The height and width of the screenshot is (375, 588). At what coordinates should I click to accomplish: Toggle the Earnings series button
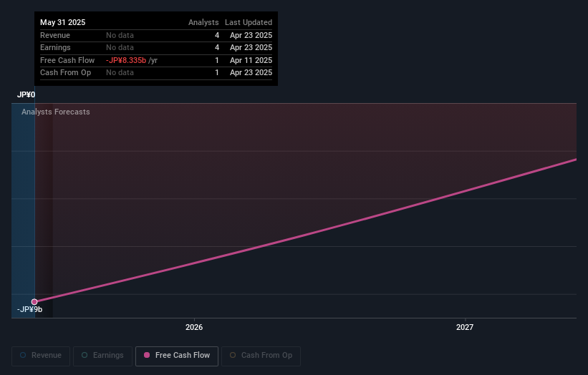[x=102, y=356]
